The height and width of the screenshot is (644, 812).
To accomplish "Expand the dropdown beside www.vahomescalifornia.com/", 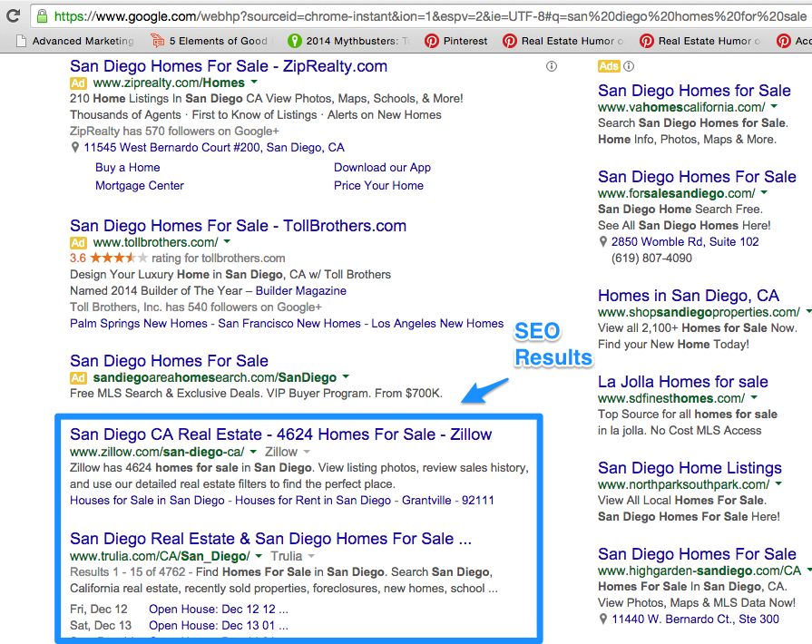I will point(774,107).
